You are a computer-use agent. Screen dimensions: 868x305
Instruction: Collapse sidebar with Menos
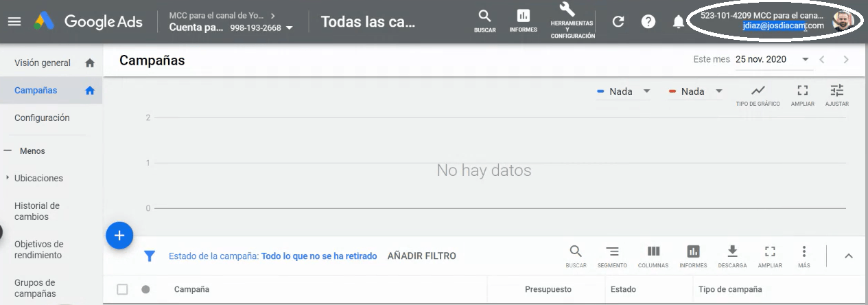(25, 150)
